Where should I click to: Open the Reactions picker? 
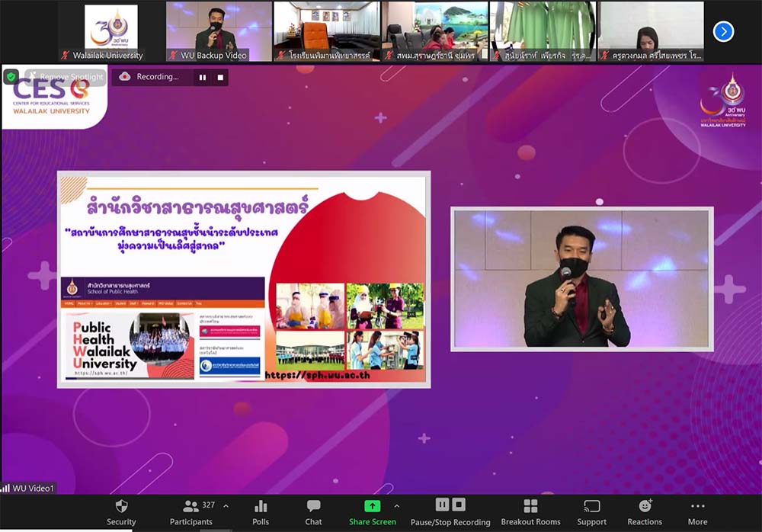click(x=645, y=507)
